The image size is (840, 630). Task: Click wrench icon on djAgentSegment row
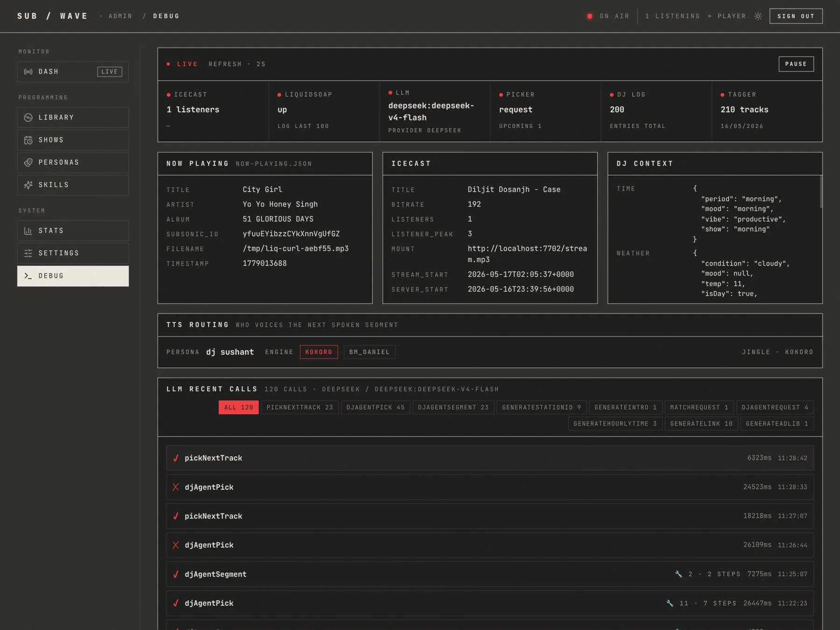tap(679, 574)
